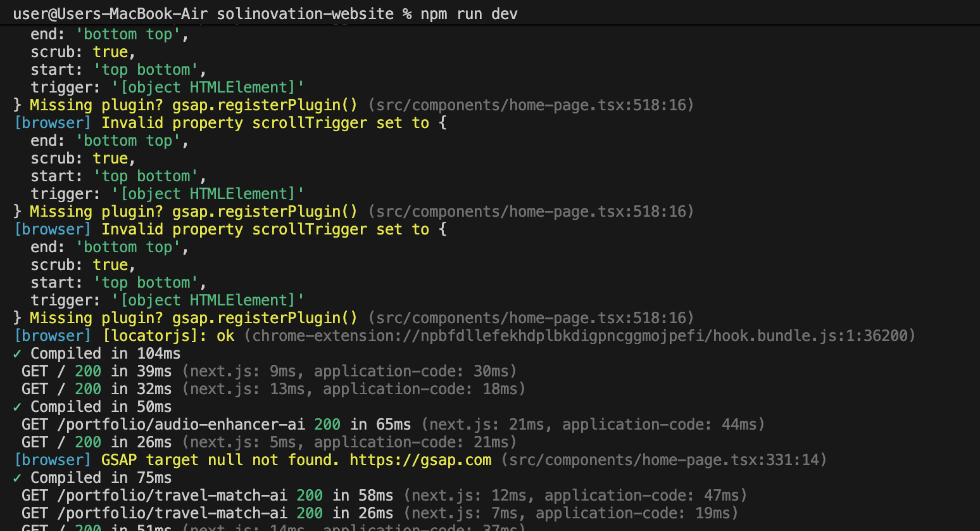Open the chrome-extension hook.bundle.js source link
980x531 pixels.
click(x=580, y=336)
